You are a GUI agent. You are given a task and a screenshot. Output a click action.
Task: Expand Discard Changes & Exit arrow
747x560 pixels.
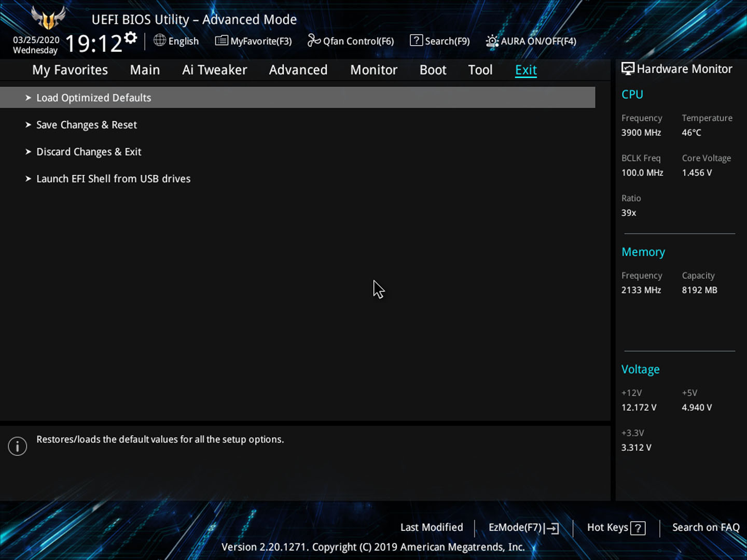click(29, 152)
